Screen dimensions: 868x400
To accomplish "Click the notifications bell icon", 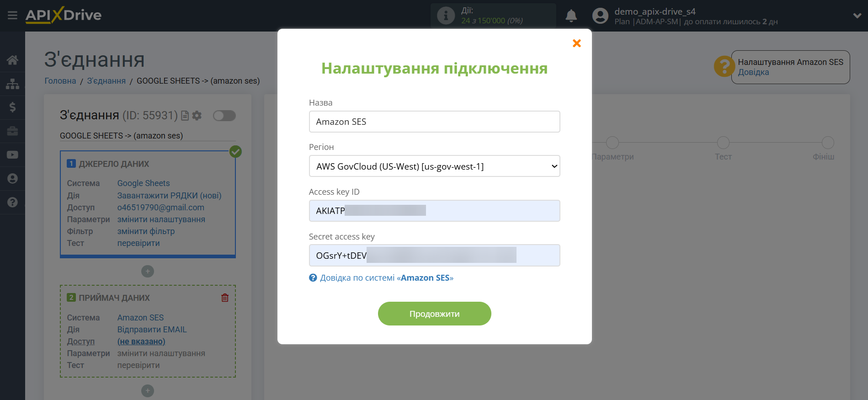I will pyautogui.click(x=571, y=16).
